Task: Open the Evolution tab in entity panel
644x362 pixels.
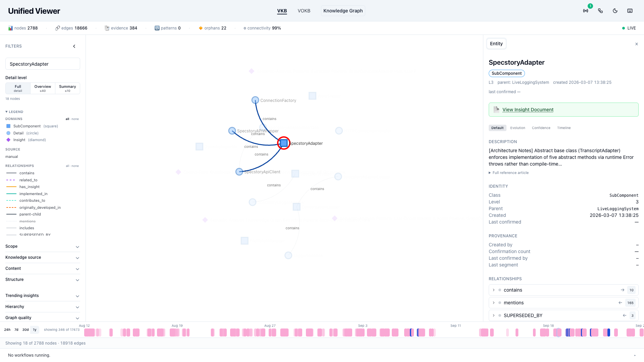Action: click(518, 128)
